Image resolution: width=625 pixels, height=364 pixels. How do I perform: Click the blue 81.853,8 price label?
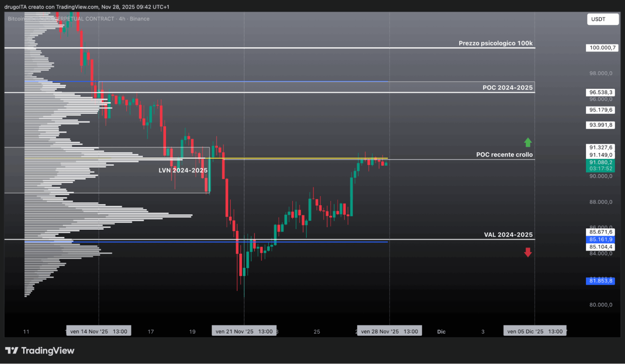pyautogui.click(x=600, y=281)
